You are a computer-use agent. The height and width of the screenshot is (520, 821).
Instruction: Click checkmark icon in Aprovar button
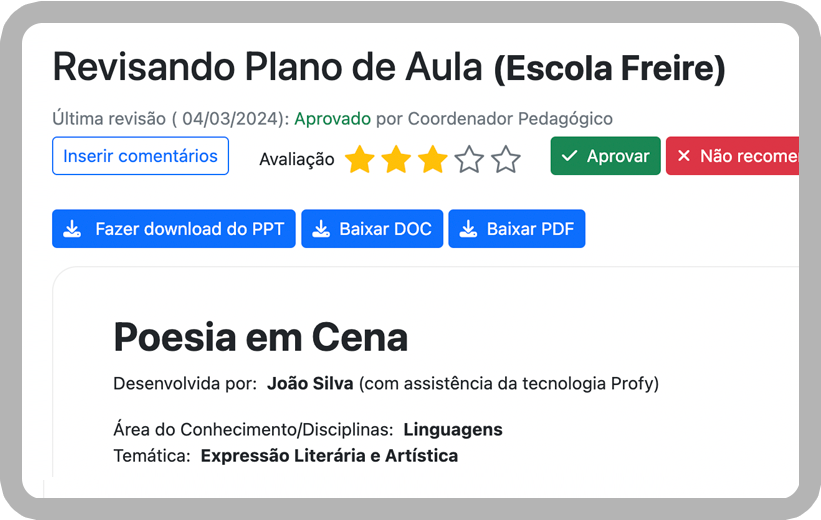(569, 156)
